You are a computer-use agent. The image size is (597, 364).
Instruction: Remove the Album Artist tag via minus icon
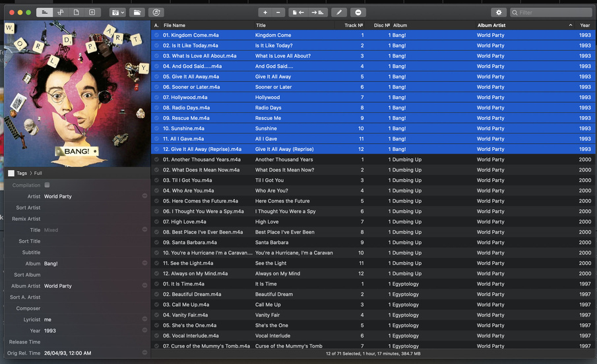[x=144, y=285]
